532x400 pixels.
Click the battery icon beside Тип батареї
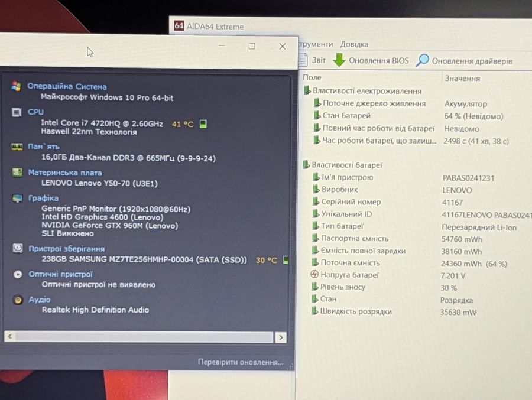pyautogui.click(x=316, y=226)
